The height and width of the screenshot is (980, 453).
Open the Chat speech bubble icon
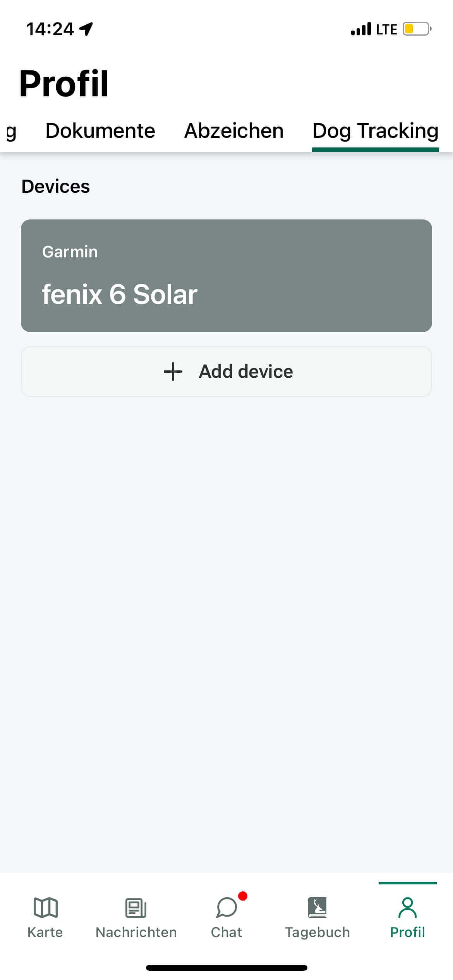226,907
